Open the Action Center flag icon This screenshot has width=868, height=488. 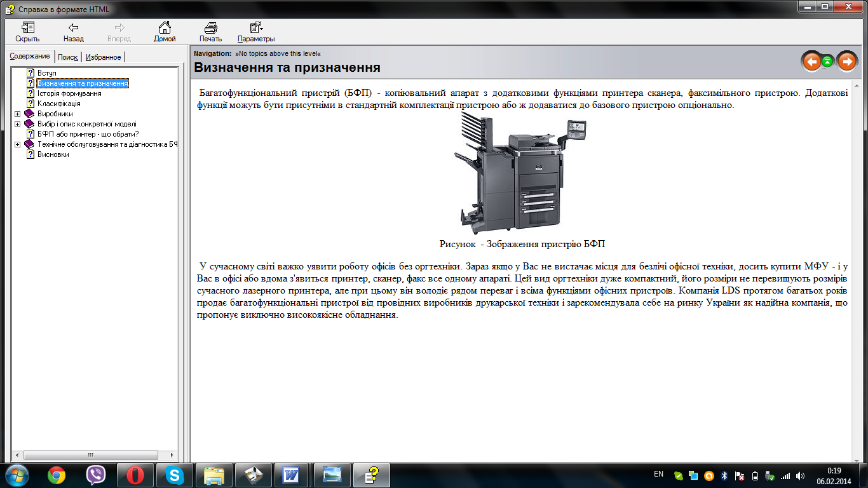coord(739,475)
